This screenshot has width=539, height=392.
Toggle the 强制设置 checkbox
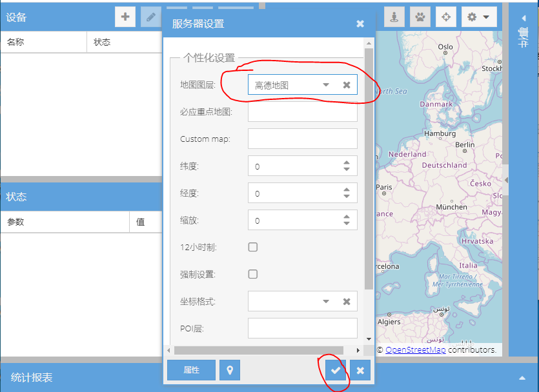click(x=253, y=274)
